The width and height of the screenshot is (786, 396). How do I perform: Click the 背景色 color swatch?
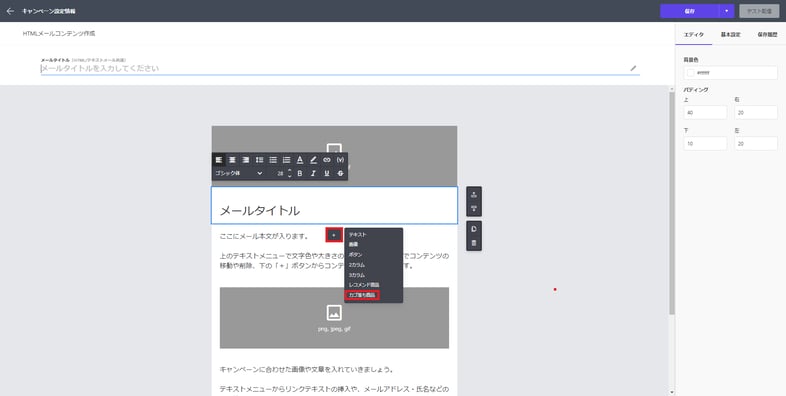(x=691, y=73)
